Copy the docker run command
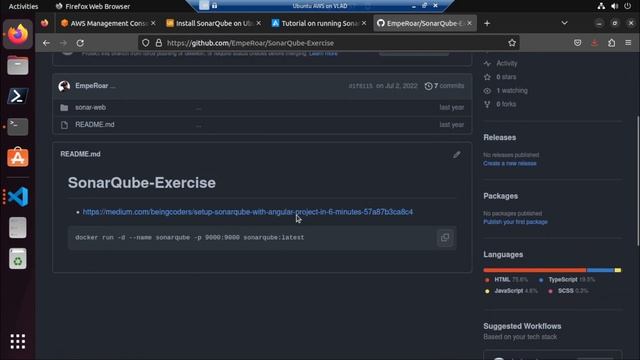Viewport: 640px width, 360px height. (x=445, y=238)
